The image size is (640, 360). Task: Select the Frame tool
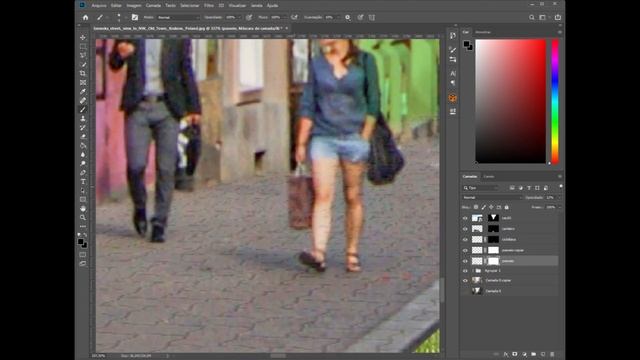(x=83, y=82)
